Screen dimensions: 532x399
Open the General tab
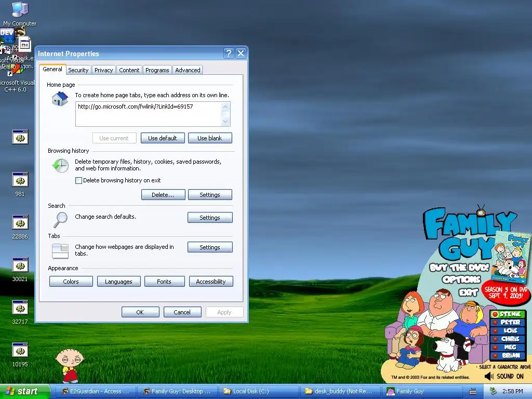pyautogui.click(x=52, y=69)
